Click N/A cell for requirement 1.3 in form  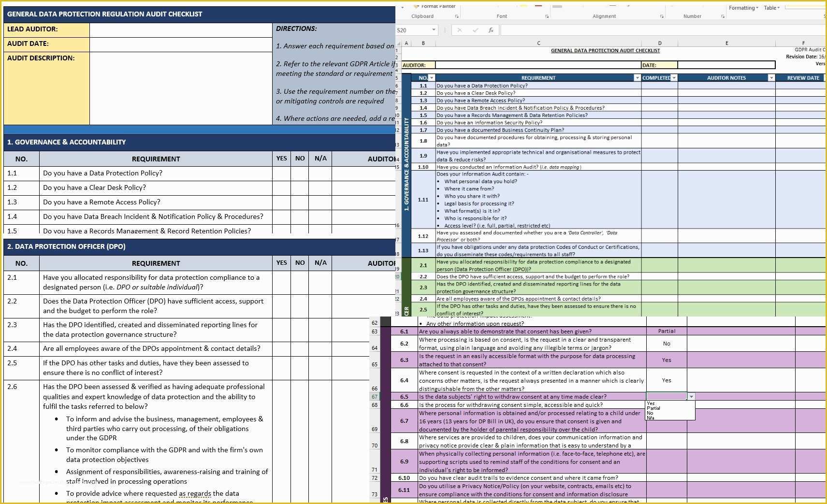[x=320, y=202]
